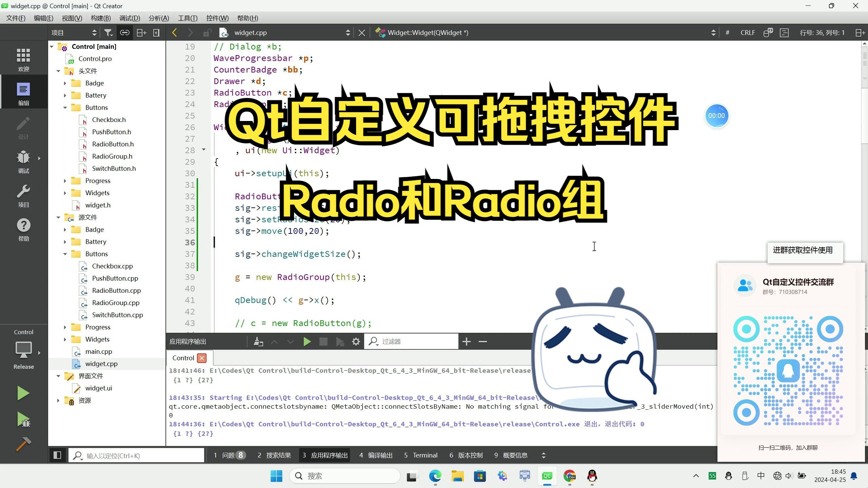Open application output settings gear
The height and width of the screenshot is (488, 868).
(356, 342)
